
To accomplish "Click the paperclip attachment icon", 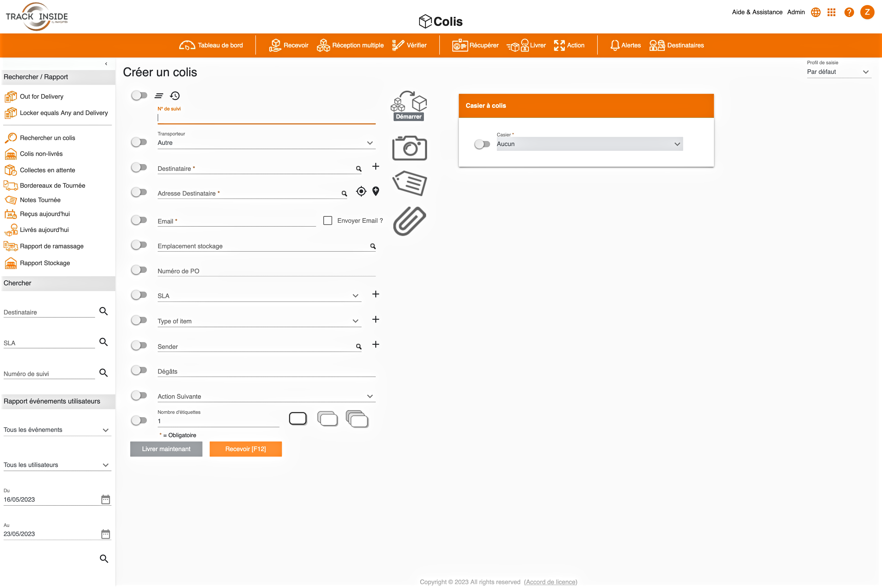I will coord(409,221).
